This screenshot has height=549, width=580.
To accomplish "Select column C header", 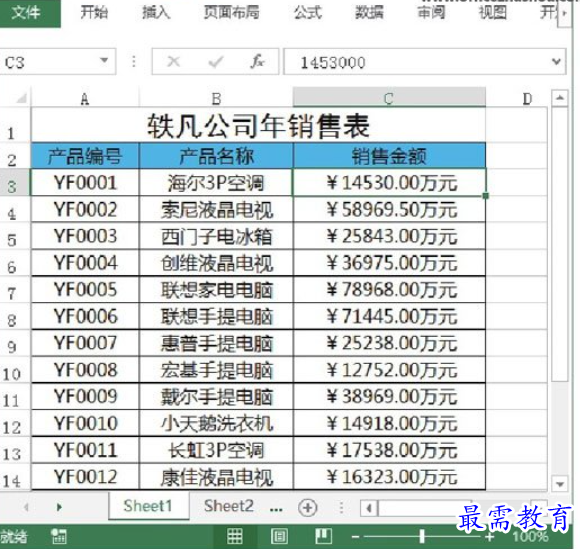I will click(x=389, y=98).
